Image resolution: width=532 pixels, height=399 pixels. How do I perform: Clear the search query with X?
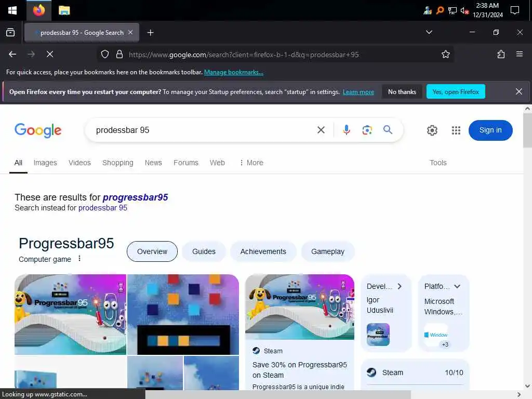pyautogui.click(x=321, y=130)
